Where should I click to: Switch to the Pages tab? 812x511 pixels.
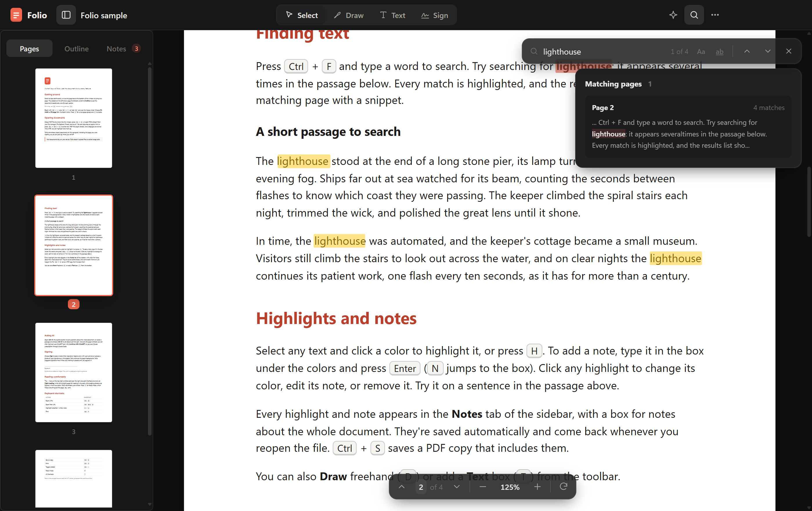(29, 48)
